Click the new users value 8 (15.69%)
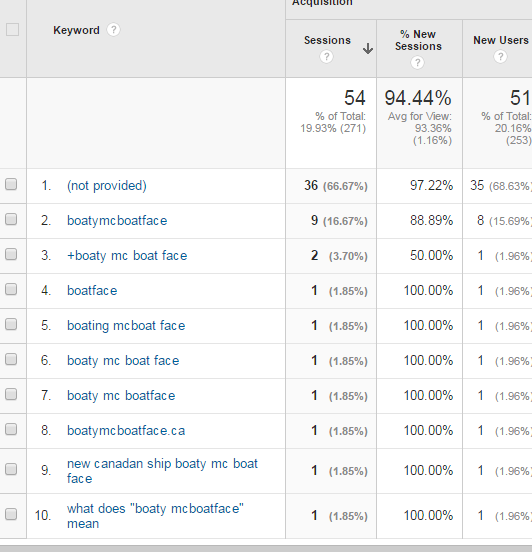 (504, 221)
